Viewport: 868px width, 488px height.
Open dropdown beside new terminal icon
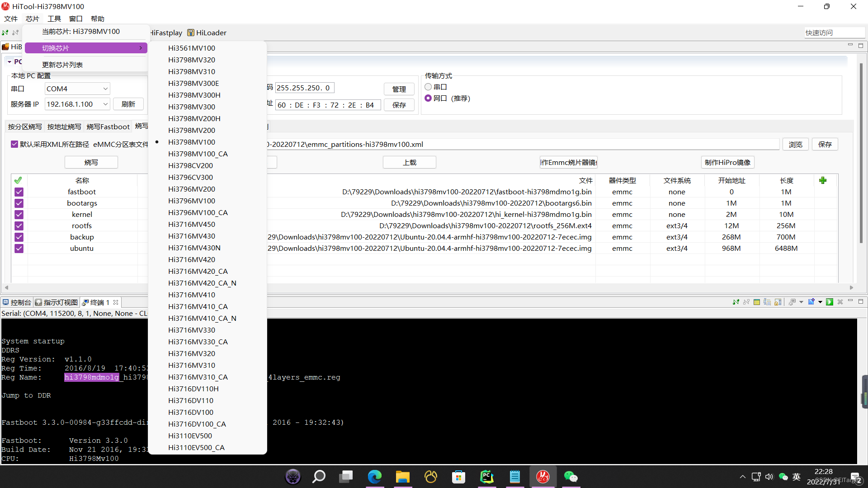[x=820, y=302]
